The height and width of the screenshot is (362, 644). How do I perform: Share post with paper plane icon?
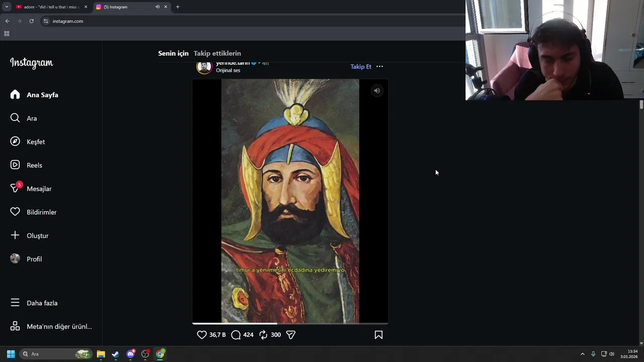pyautogui.click(x=290, y=335)
